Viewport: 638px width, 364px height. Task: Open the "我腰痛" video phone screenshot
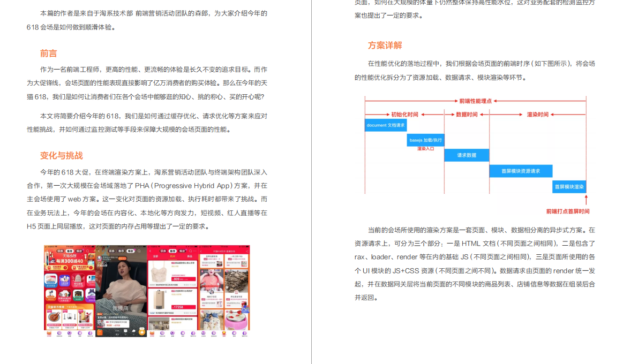pyautogui.click(x=121, y=291)
